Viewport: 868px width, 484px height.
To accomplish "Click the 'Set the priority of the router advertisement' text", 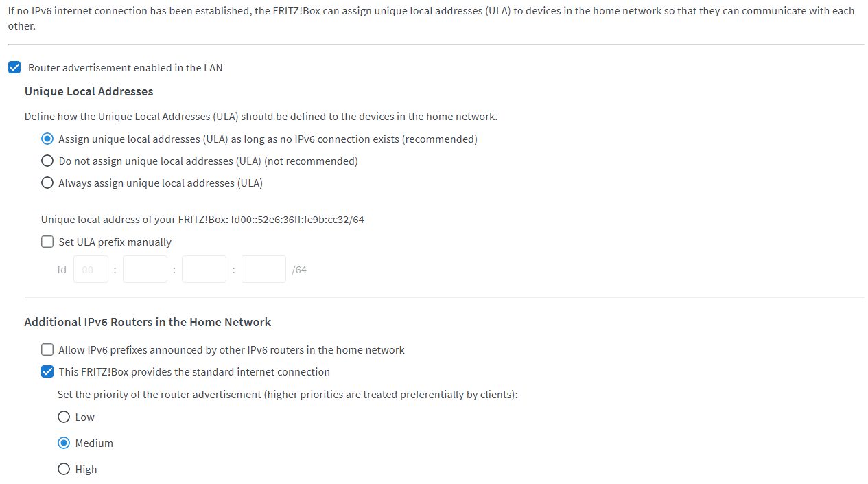I will [287, 395].
